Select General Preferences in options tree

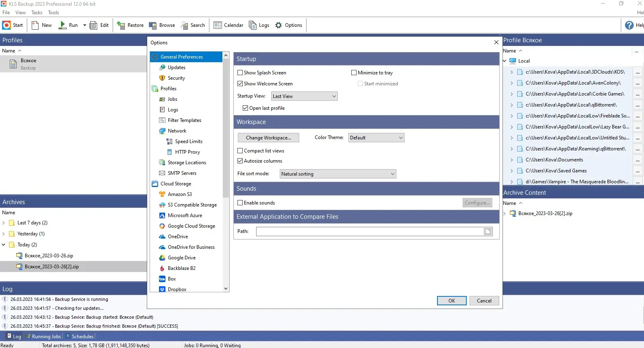[186, 57]
